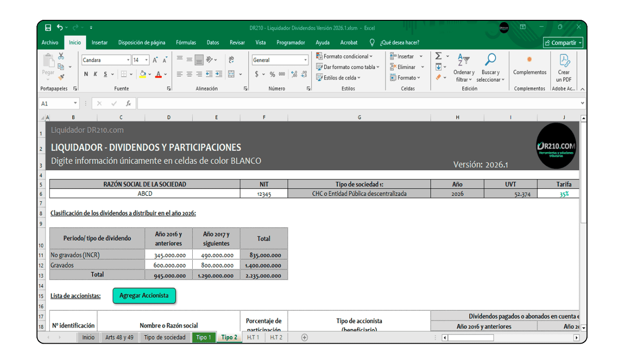Apply bold formatting with the N icon
Viewport: 624px width, 364px height.
[x=86, y=74]
